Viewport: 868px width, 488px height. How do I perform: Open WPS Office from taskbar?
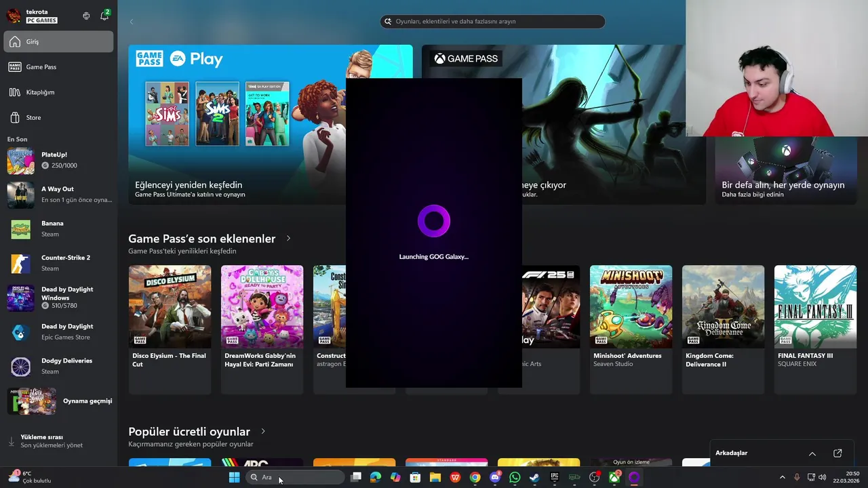click(x=455, y=477)
